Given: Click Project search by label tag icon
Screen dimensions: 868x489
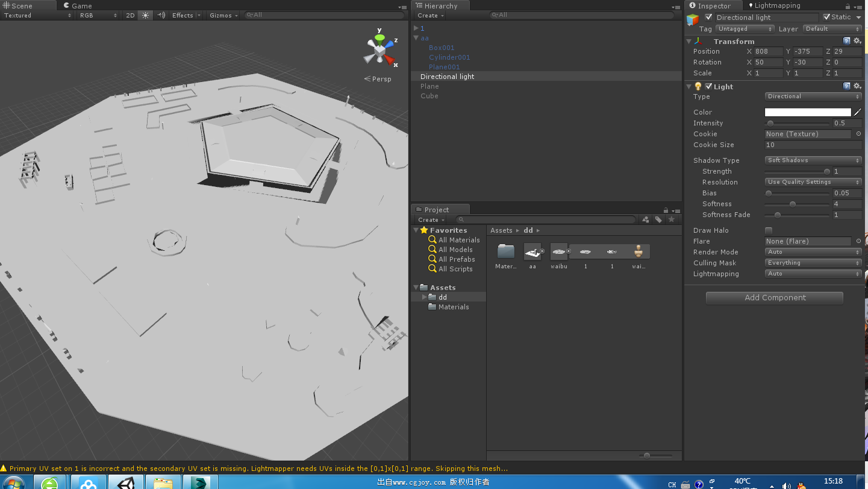Looking at the screenshot, I should pyautogui.click(x=658, y=219).
